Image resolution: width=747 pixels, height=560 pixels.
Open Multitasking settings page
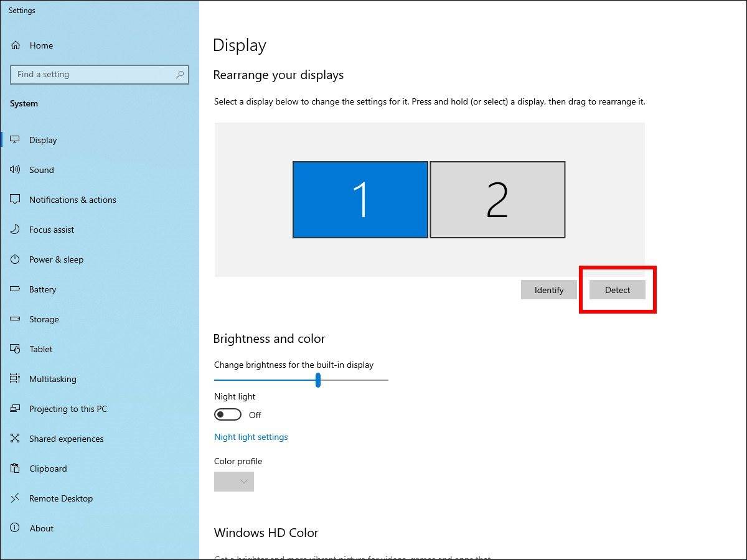pos(52,379)
